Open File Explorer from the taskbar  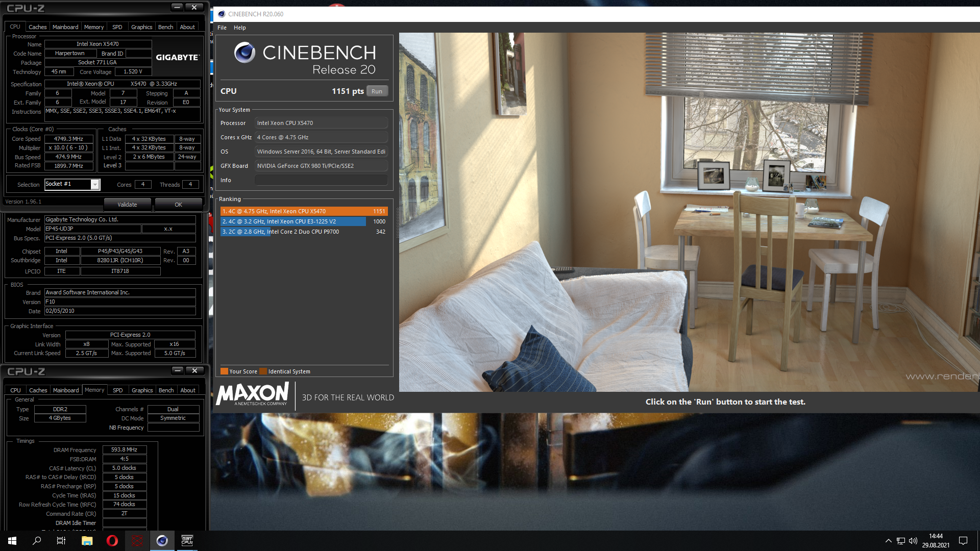(87, 540)
